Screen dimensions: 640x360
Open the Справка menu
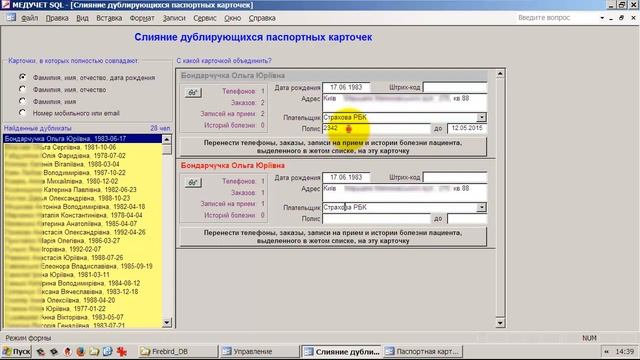(x=262, y=18)
